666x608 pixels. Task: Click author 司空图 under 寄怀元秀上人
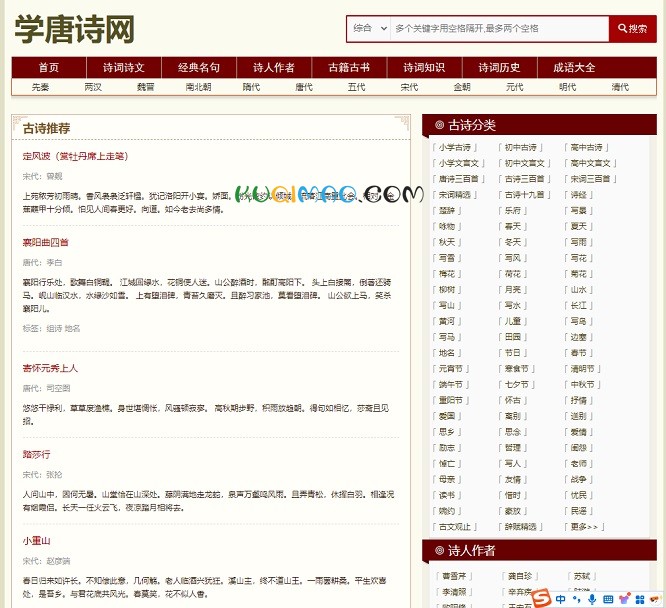(58, 388)
